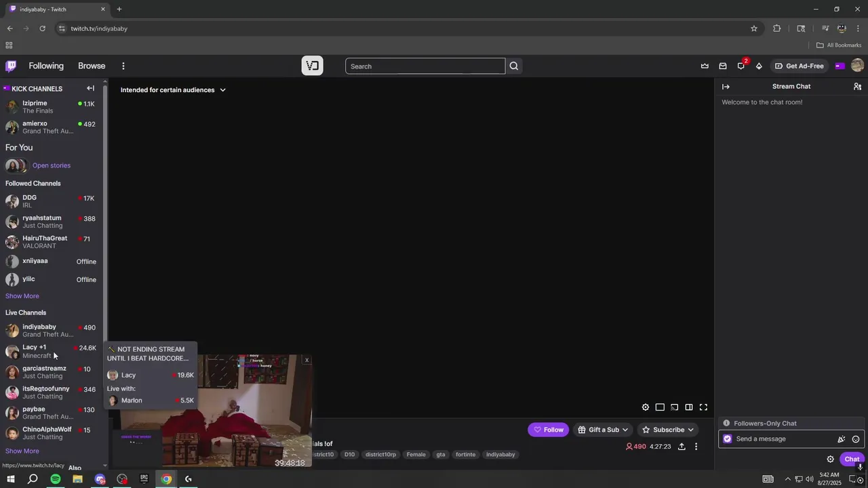Collapse the Stream Chat panel
Image resolution: width=868 pixels, height=488 pixels.
[x=726, y=87]
